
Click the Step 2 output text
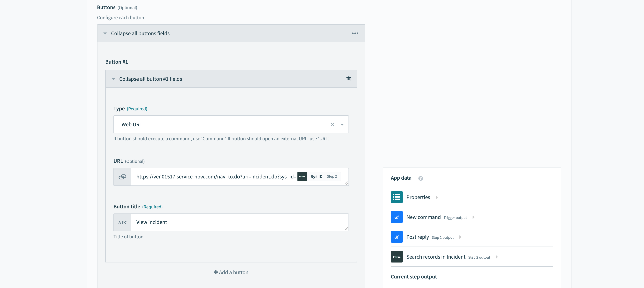[479, 257]
